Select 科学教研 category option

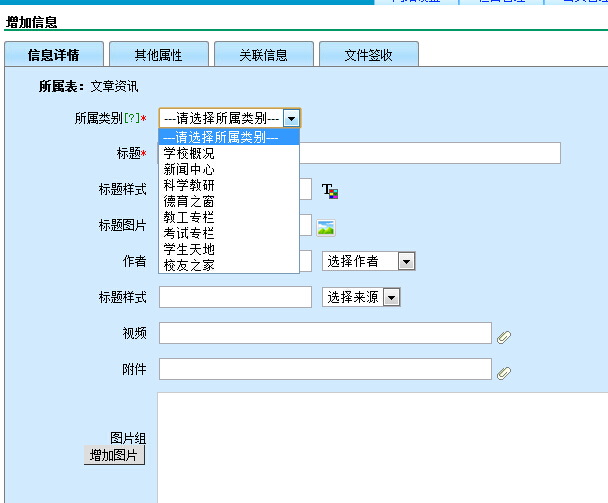coord(189,185)
